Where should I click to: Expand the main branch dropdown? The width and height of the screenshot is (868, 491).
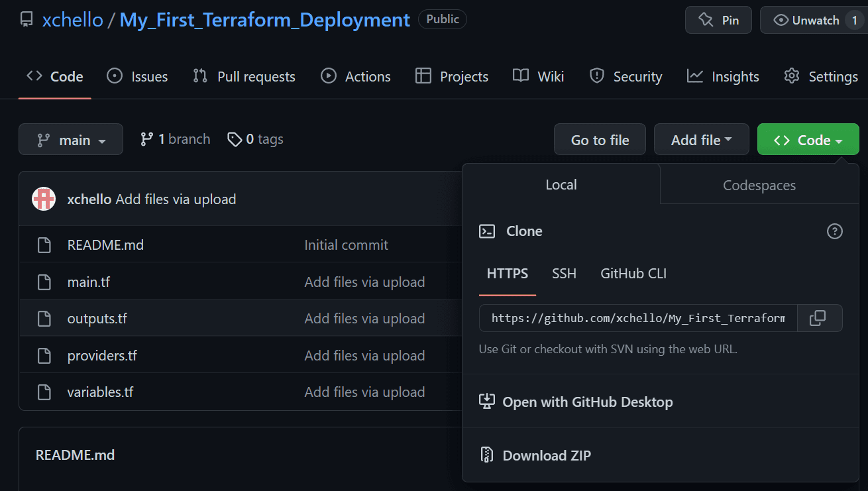pyautogui.click(x=71, y=139)
